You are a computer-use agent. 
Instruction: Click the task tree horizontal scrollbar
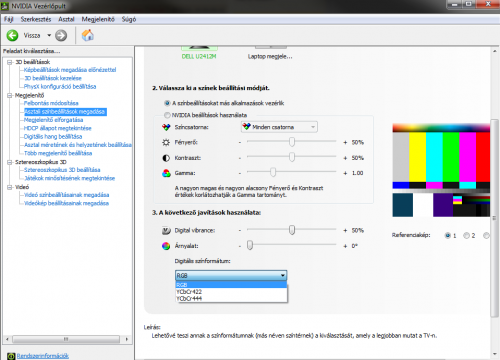(x=66, y=339)
